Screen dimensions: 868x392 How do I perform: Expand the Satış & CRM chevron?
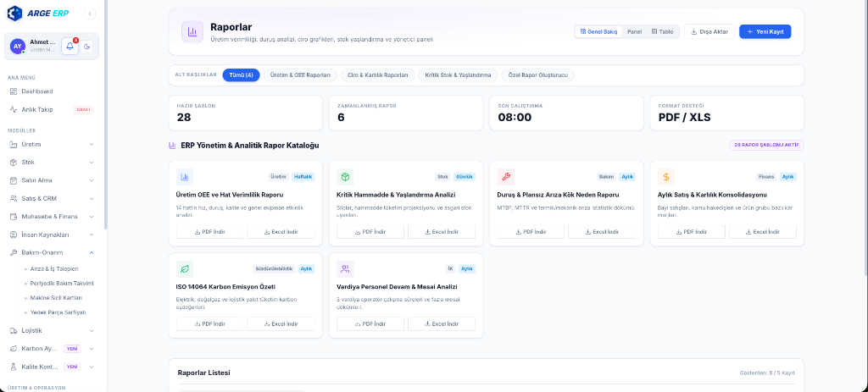point(92,198)
